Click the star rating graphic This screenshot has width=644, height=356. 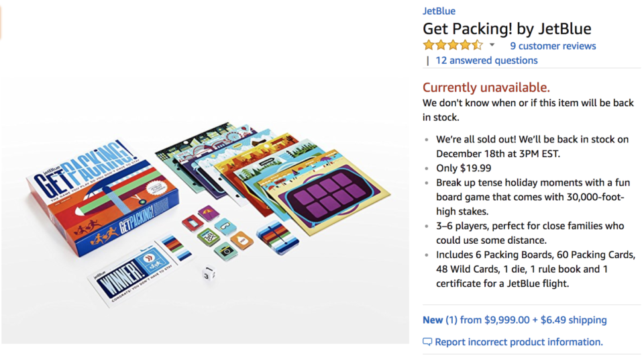(453, 45)
